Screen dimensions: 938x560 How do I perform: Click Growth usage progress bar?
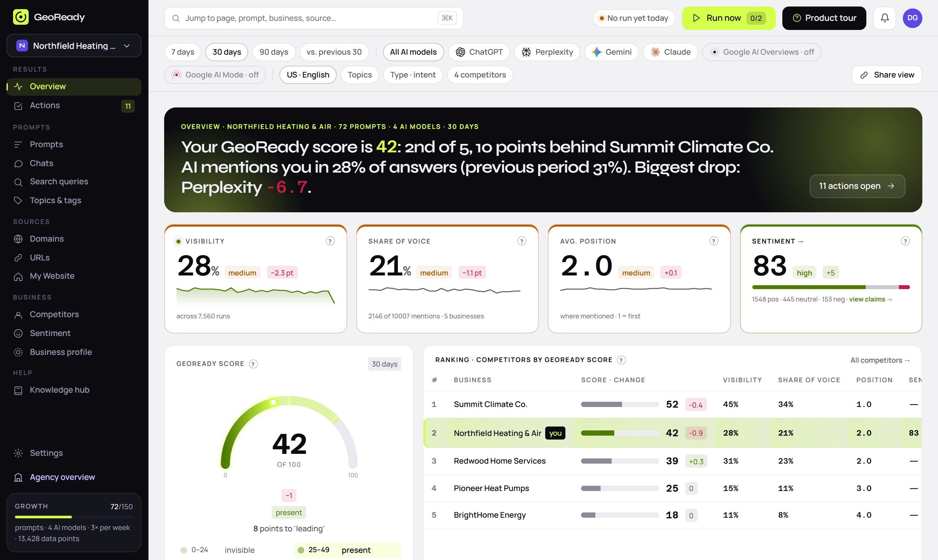click(74, 517)
